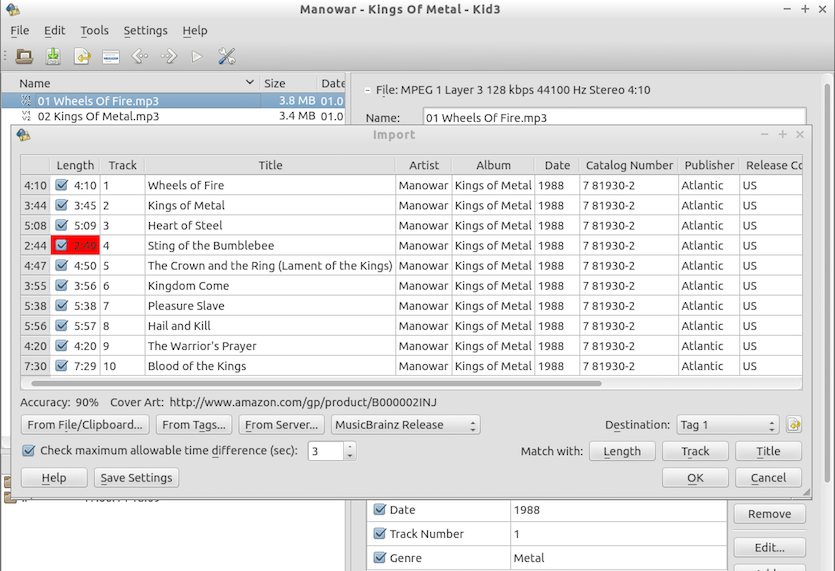The height and width of the screenshot is (571, 835).
Task: Click the From Tags button
Action: 194,425
